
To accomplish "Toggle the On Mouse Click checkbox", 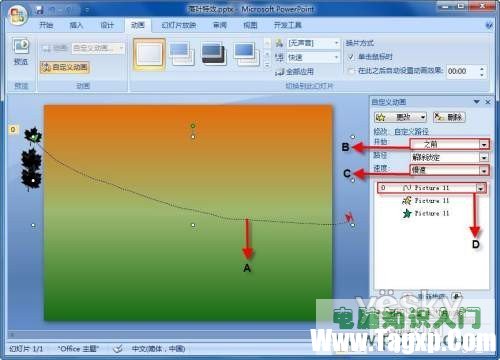I will point(351,57).
